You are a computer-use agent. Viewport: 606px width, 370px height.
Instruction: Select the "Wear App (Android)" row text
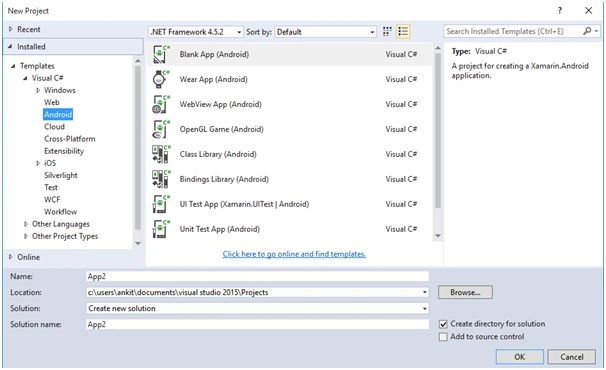[213, 79]
